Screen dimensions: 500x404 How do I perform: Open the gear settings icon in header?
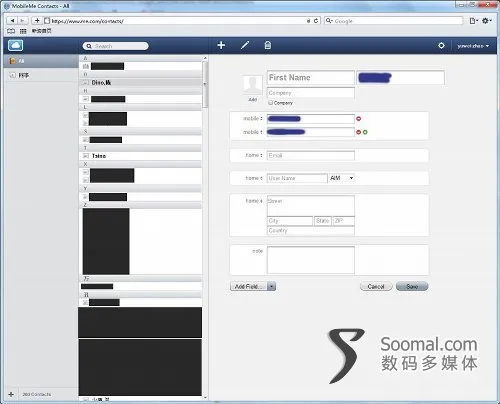coord(441,45)
